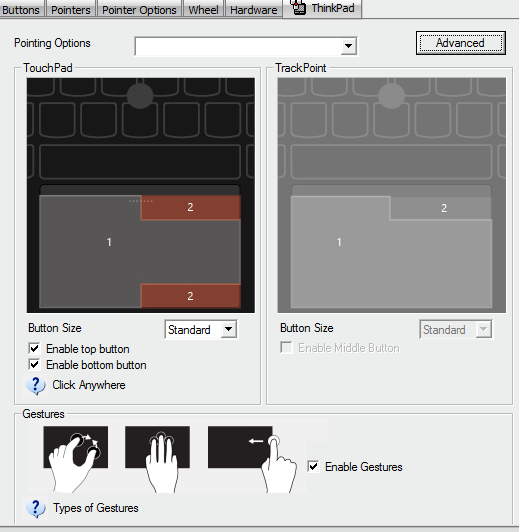Switch to the Pointer Options tab
This screenshot has width=519, height=532.
click(139, 10)
